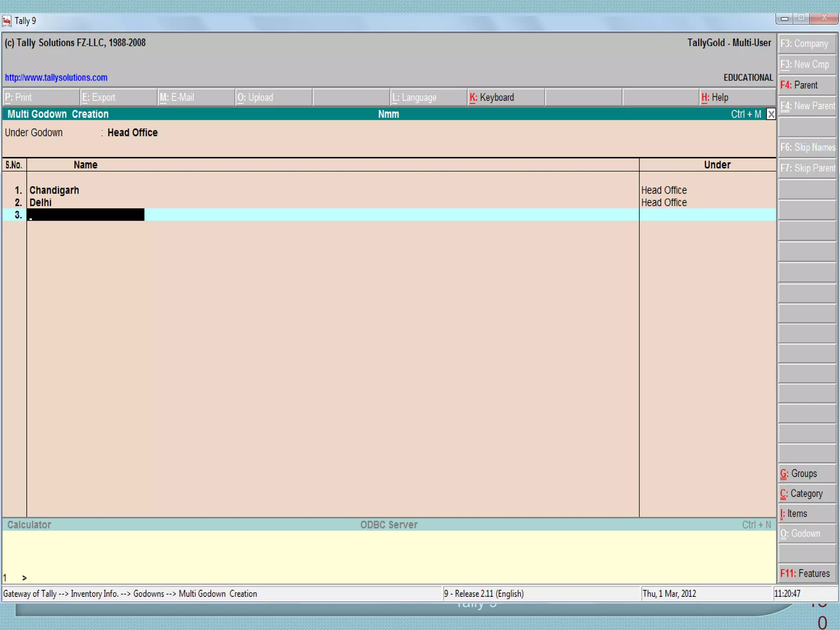Click the F6: Skip Names button
Screen dimensions: 840x630
(x=807, y=147)
